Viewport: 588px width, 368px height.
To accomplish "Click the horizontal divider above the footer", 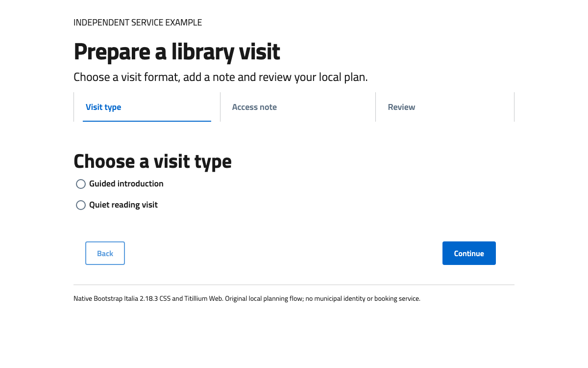I will click(x=294, y=285).
